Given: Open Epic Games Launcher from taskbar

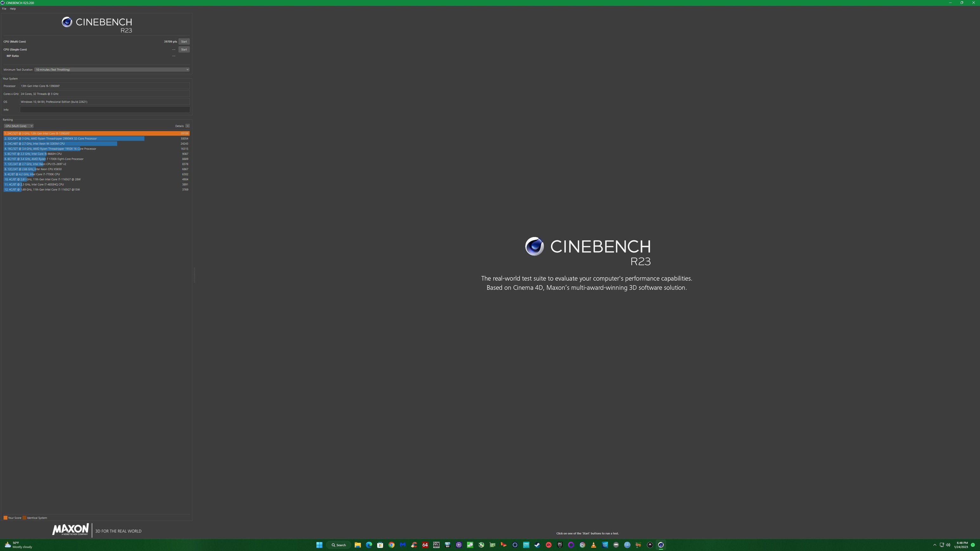Looking at the screenshot, I should (x=560, y=545).
